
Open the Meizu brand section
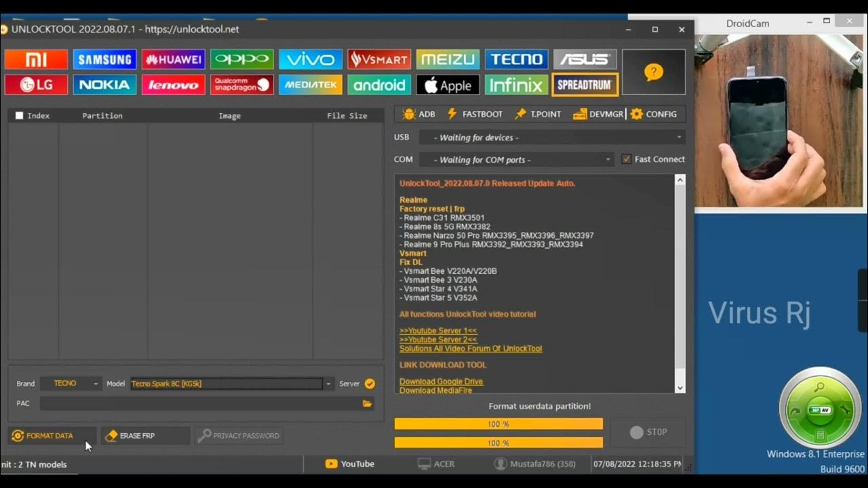[448, 59]
